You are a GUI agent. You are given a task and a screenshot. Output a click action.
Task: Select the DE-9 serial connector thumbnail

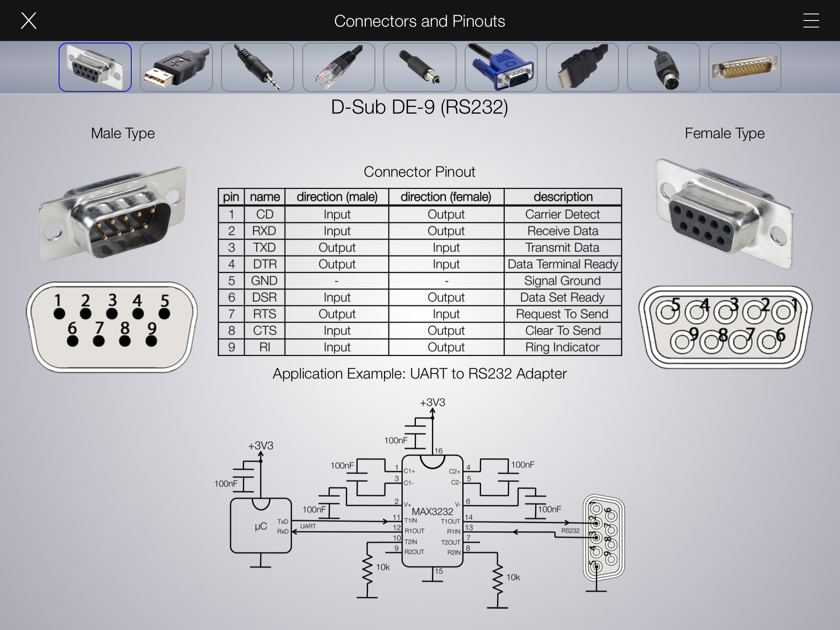point(95,67)
